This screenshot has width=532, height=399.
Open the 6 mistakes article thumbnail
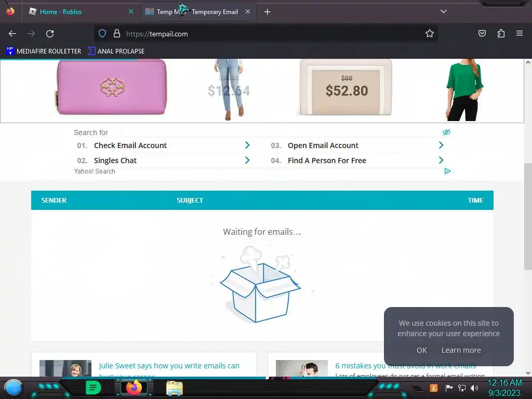click(302, 368)
